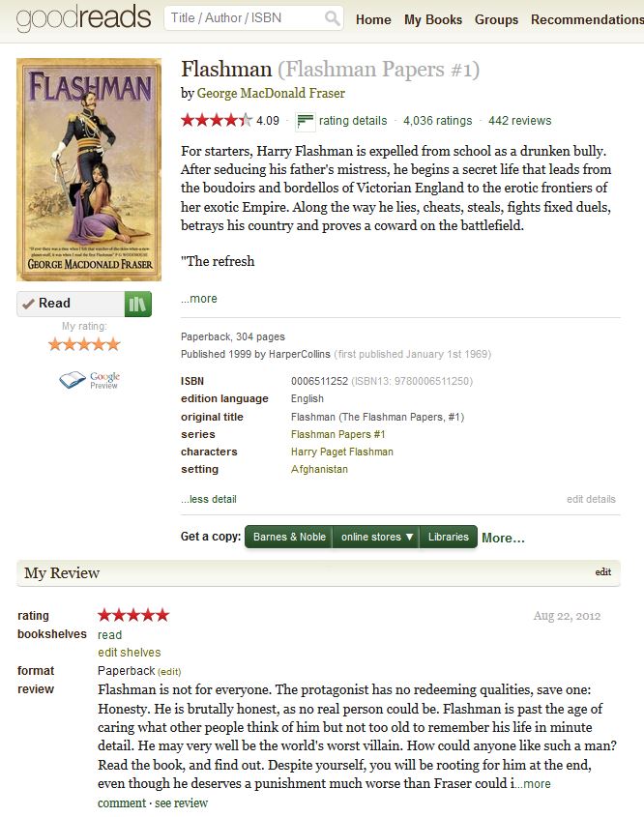The width and height of the screenshot is (644, 817).
Task: Expand the description with ...more
Action: [199, 299]
